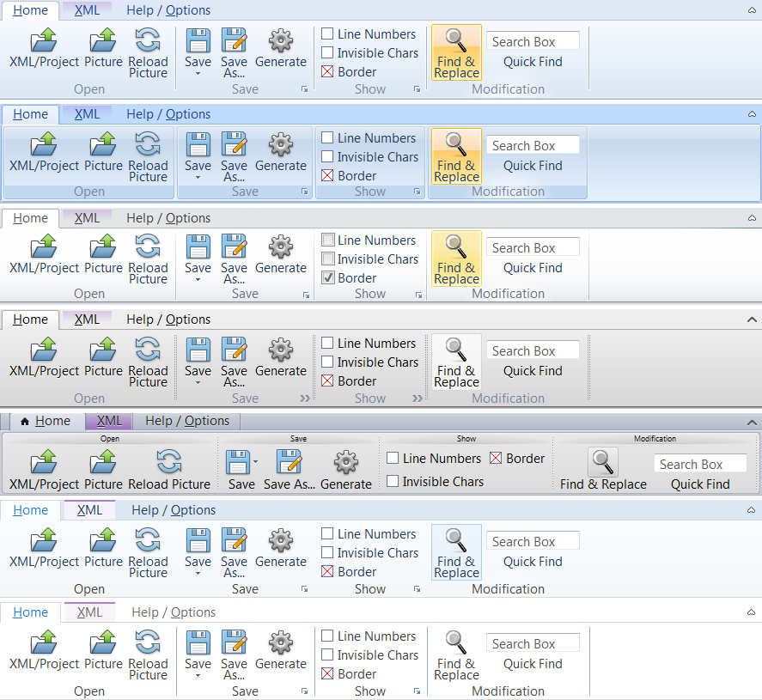Image resolution: width=762 pixels, height=700 pixels.
Task: Uncheck the Border checkbox showing a gray checkmark
Action: pyautogui.click(x=327, y=278)
